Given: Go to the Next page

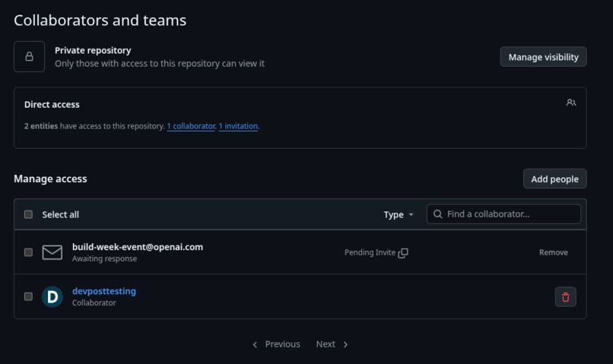Looking at the screenshot, I should [x=332, y=344].
